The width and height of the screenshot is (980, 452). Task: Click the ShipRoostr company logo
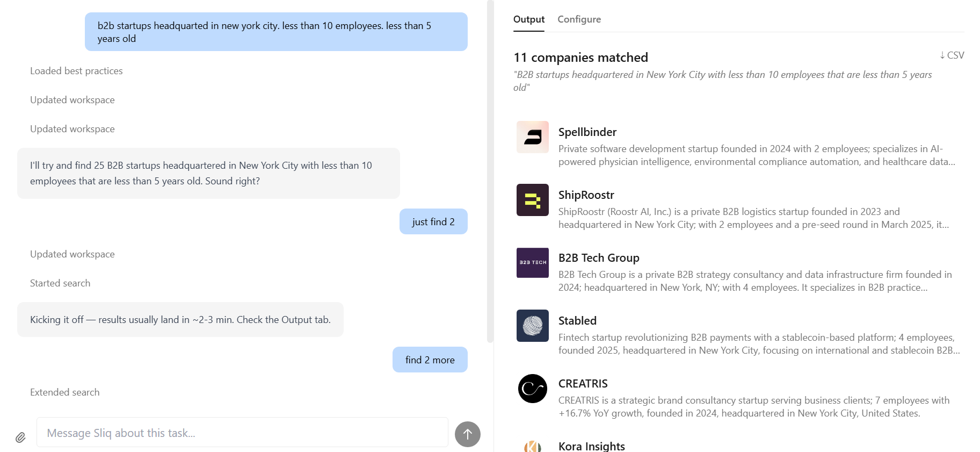click(532, 200)
